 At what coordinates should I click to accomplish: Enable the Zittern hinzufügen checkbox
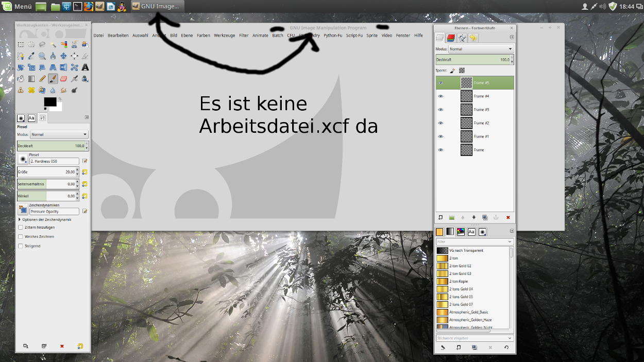click(21, 227)
